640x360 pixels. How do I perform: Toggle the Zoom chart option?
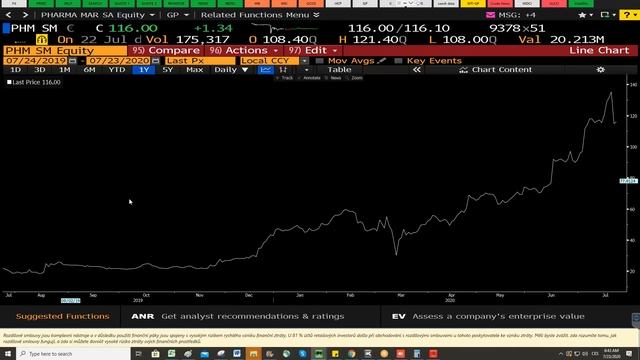[x=354, y=78]
